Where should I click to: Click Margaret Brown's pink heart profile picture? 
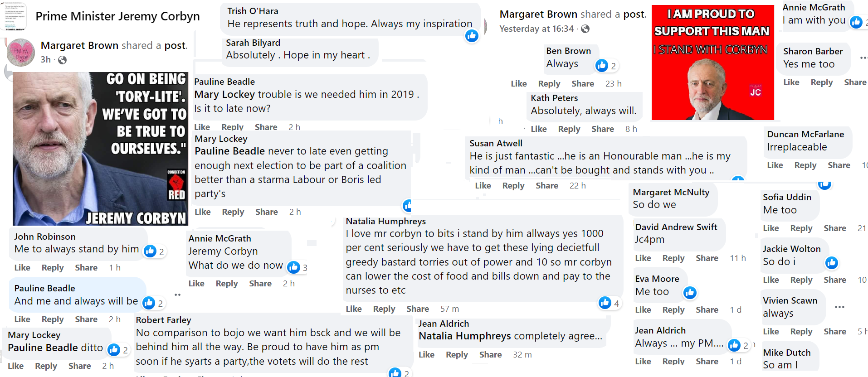coord(21,53)
